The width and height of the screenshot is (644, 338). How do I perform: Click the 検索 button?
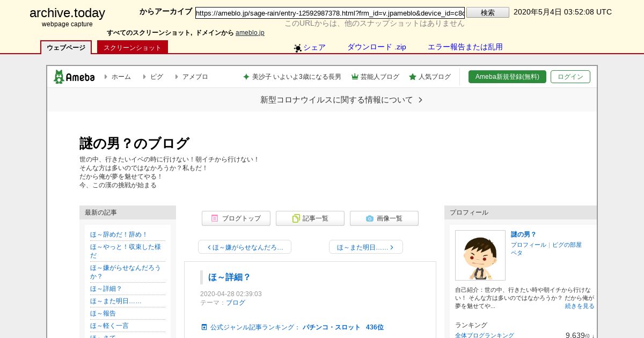pyautogui.click(x=488, y=12)
